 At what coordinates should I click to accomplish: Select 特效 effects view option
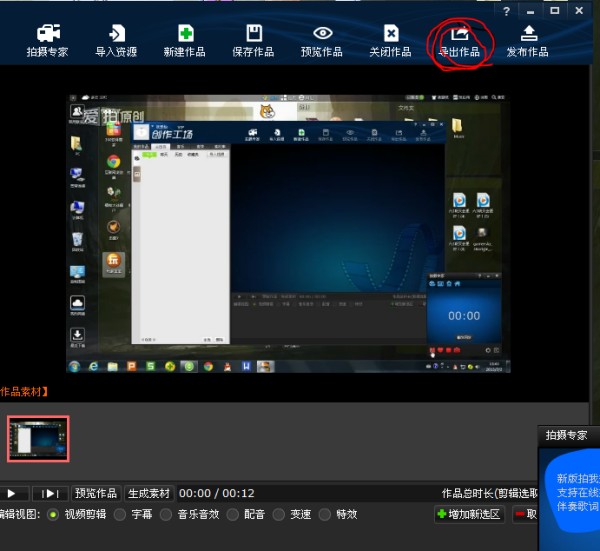click(338, 515)
